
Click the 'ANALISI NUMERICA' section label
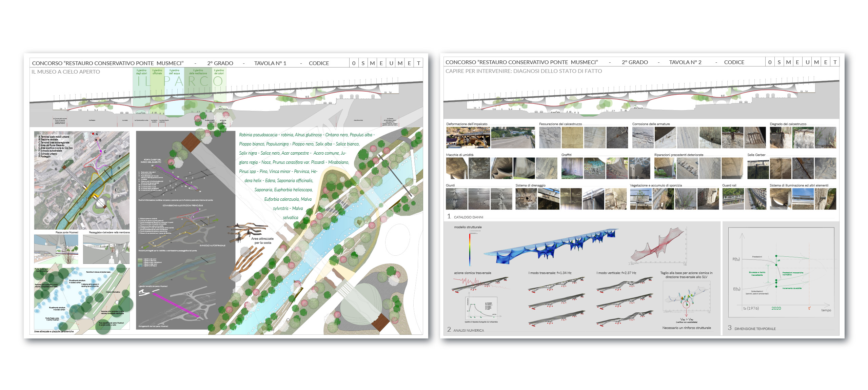point(469,330)
